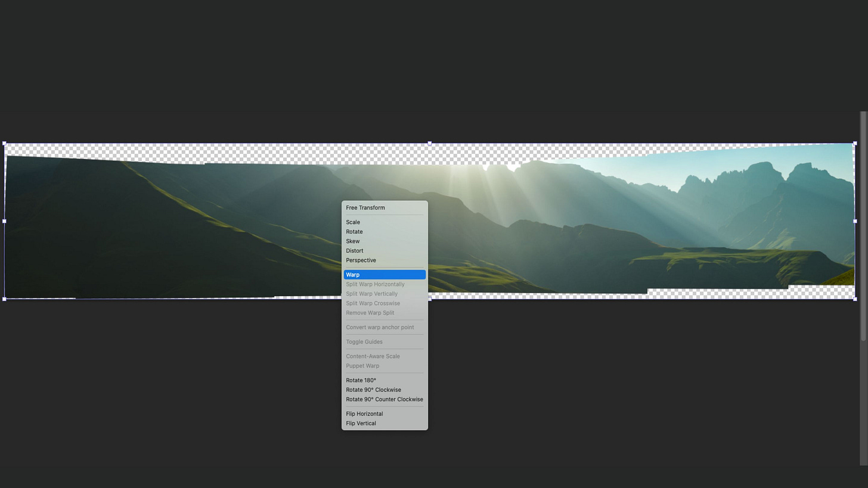
Task: Click the top-right transform corner handle
Action: 855,144
